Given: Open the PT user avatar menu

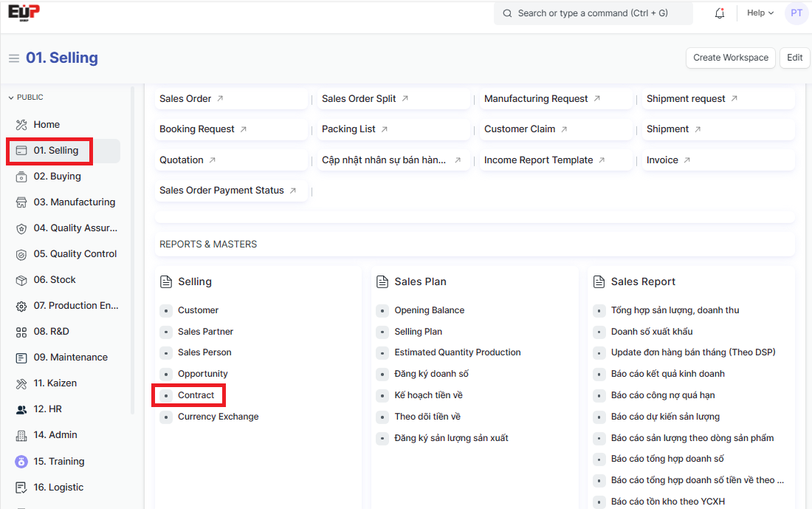Looking at the screenshot, I should pyautogui.click(x=796, y=13).
